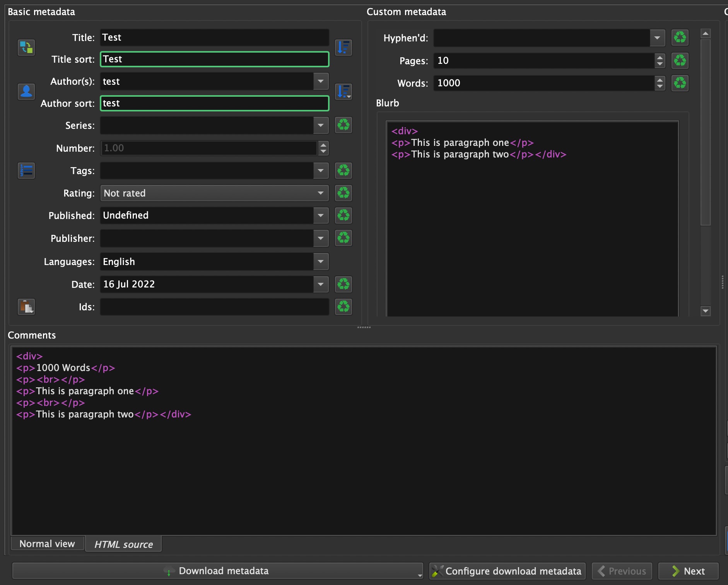Select the HTML source tab
Image resolution: width=728 pixels, height=585 pixels.
[123, 544]
